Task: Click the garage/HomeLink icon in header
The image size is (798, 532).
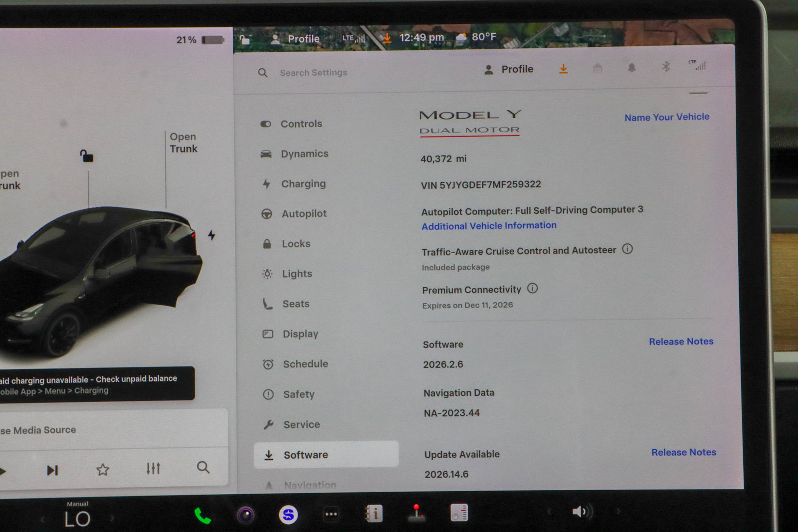Action: pyautogui.click(x=598, y=68)
